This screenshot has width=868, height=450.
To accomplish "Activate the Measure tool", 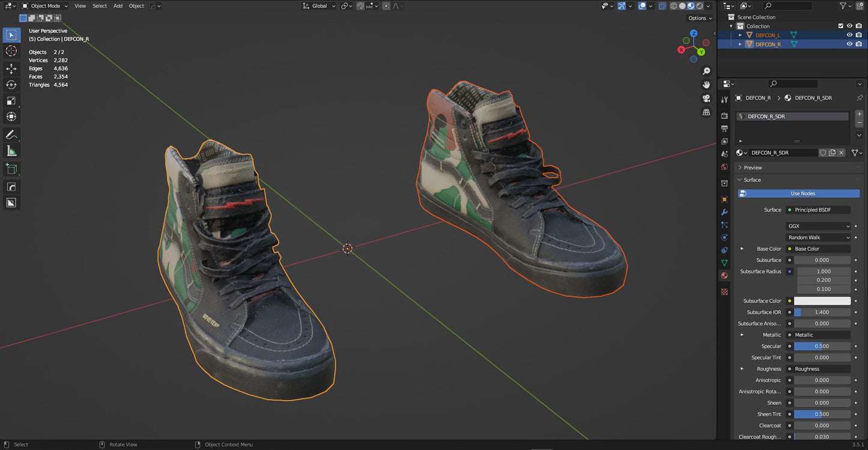I will [x=11, y=151].
